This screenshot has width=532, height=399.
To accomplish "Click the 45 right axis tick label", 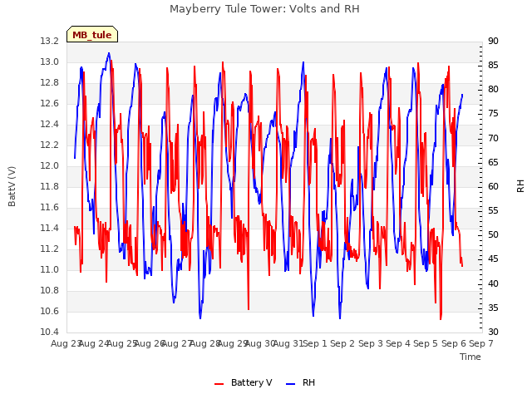I will pos(493,259).
